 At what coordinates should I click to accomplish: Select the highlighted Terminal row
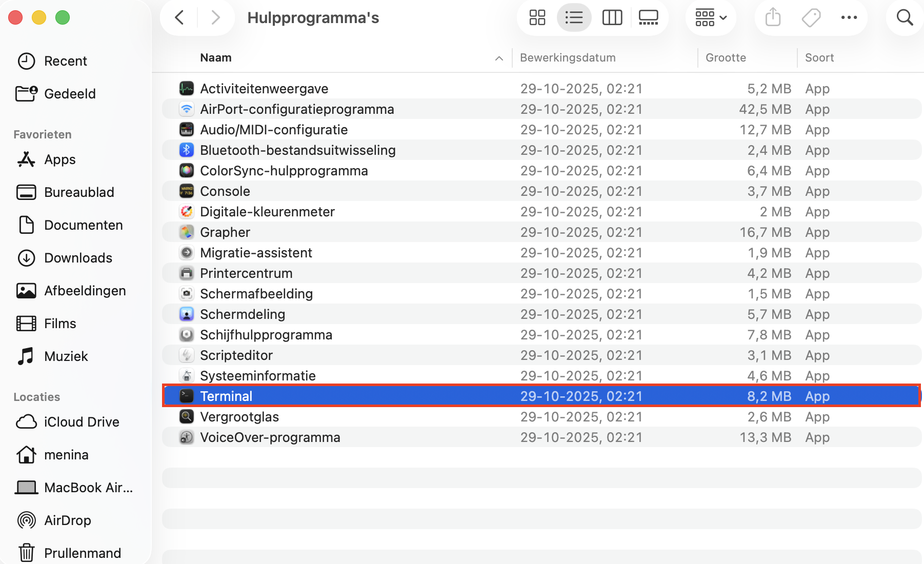[461, 396]
